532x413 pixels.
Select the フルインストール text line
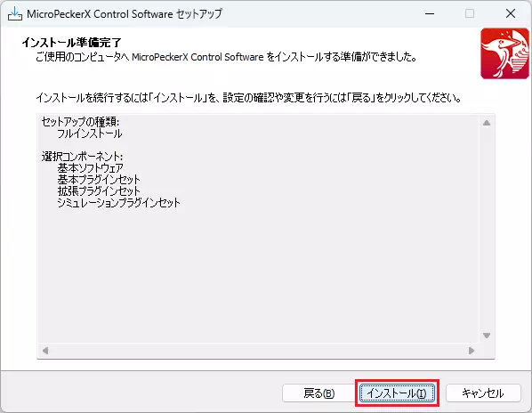[x=90, y=134]
